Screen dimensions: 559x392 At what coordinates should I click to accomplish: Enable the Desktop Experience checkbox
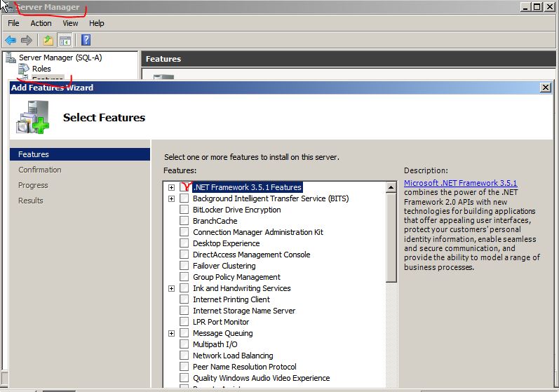click(x=184, y=243)
